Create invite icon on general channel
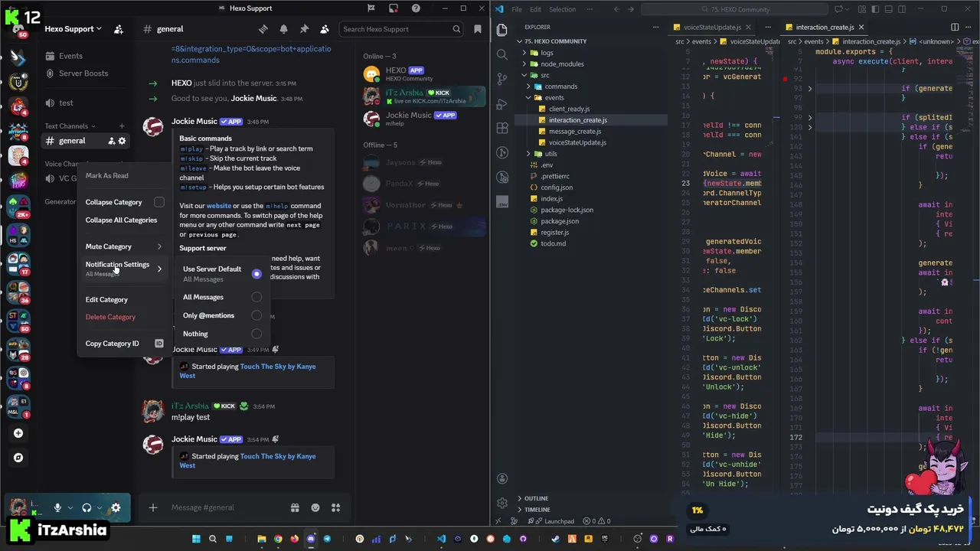This screenshot has height=551, width=980. (111, 141)
